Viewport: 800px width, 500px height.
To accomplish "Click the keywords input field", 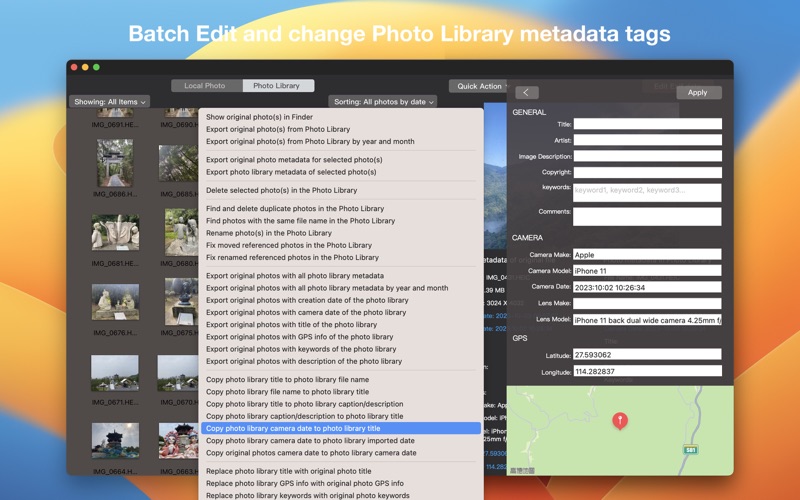I will coord(647,192).
